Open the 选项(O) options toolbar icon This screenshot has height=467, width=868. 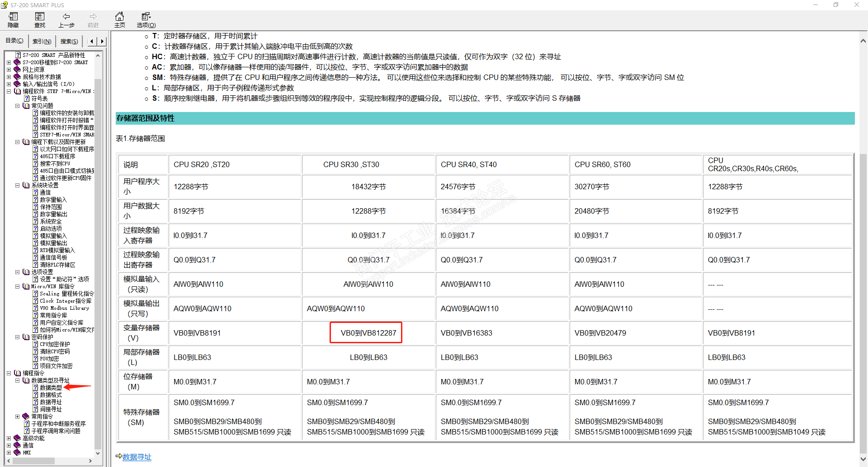146,17
